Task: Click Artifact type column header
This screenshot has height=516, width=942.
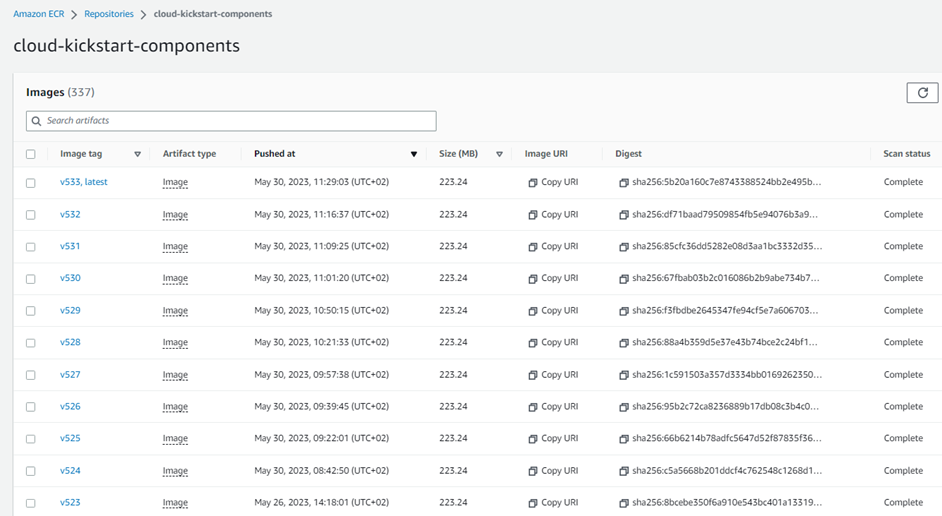Action: coord(189,154)
